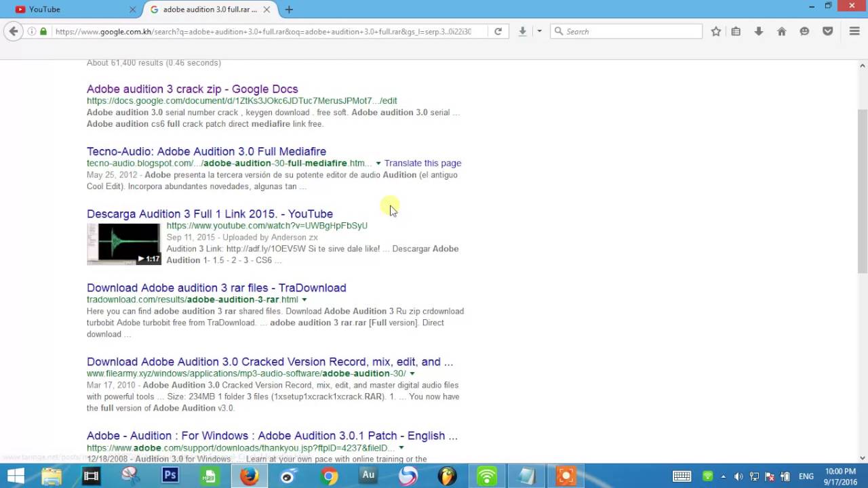
Task: Open Download Adobe Audition 3.0 Cracked Version
Action: (x=270, y=361)
